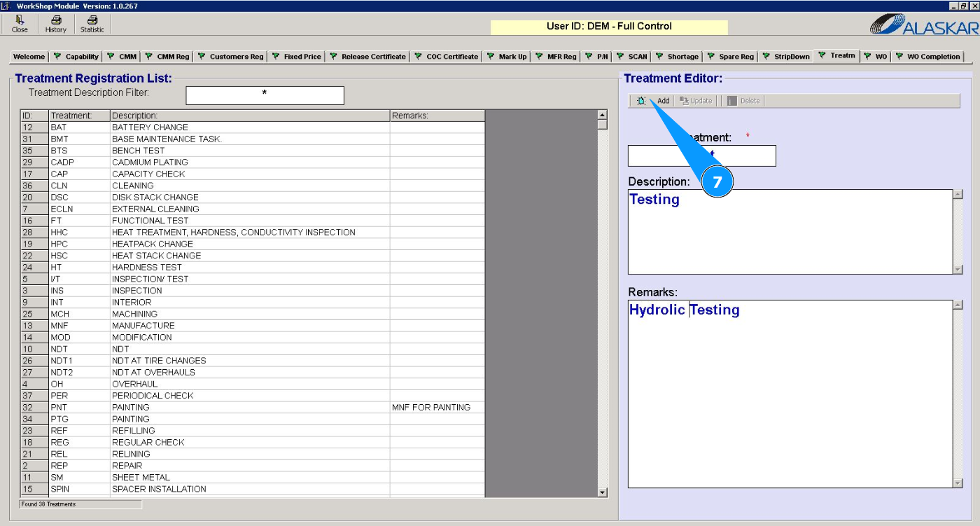
Task: Click the Description column header in list
Action: click(x=250, y=116)
